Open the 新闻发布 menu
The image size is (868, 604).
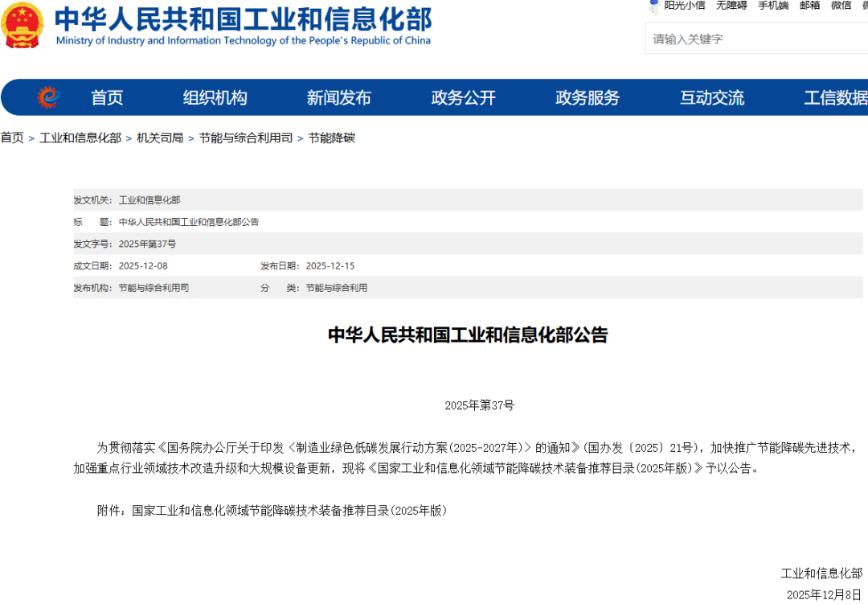pos(339,97)
